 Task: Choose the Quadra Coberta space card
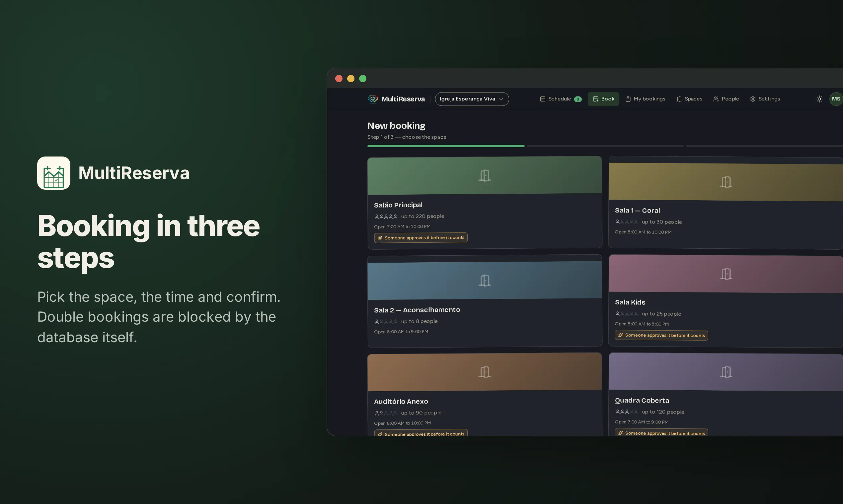(x=726, y=394)
